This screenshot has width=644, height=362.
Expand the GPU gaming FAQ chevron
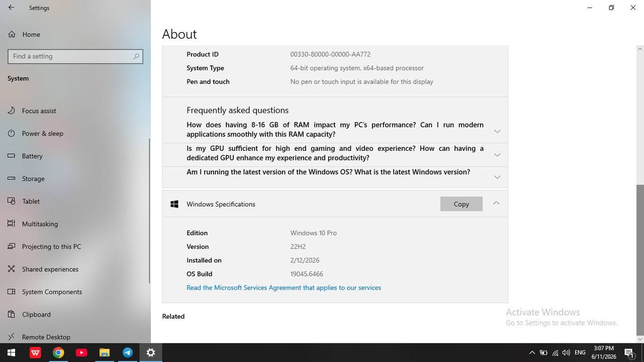[x=497, y=155]
